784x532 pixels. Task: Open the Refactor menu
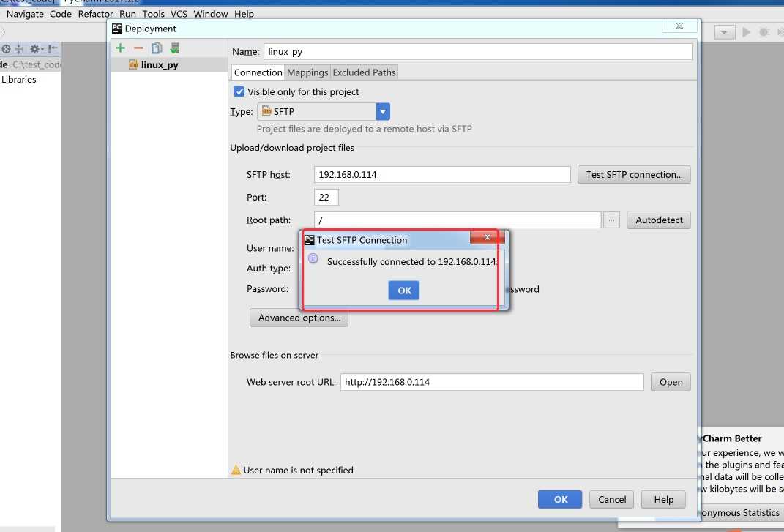(95, 14)
